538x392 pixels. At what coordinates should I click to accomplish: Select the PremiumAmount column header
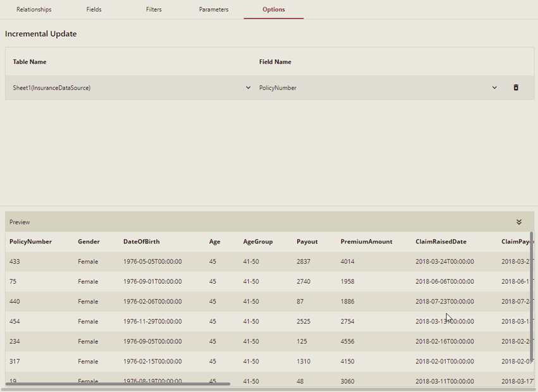pyautogui.click(x=367, y=242)
